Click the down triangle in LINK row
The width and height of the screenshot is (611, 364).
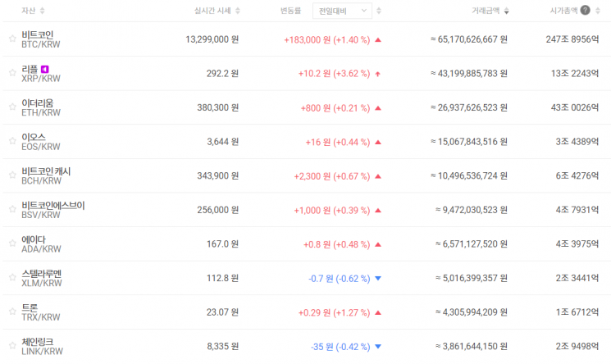click(x=377, y=347)
